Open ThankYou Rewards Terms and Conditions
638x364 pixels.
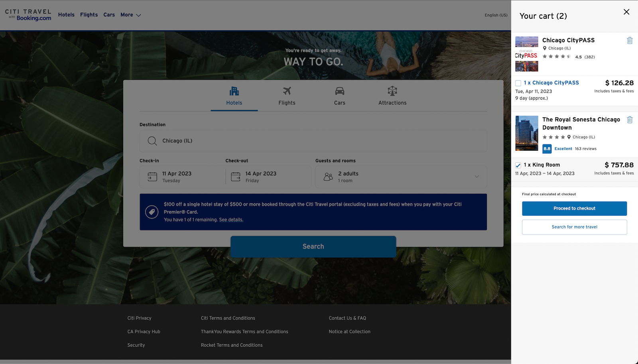pos(244,332)
